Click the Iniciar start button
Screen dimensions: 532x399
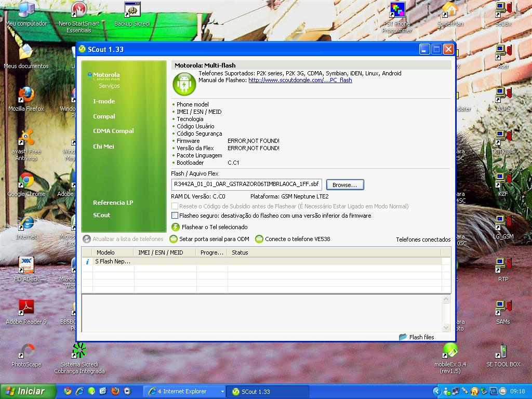28,391
